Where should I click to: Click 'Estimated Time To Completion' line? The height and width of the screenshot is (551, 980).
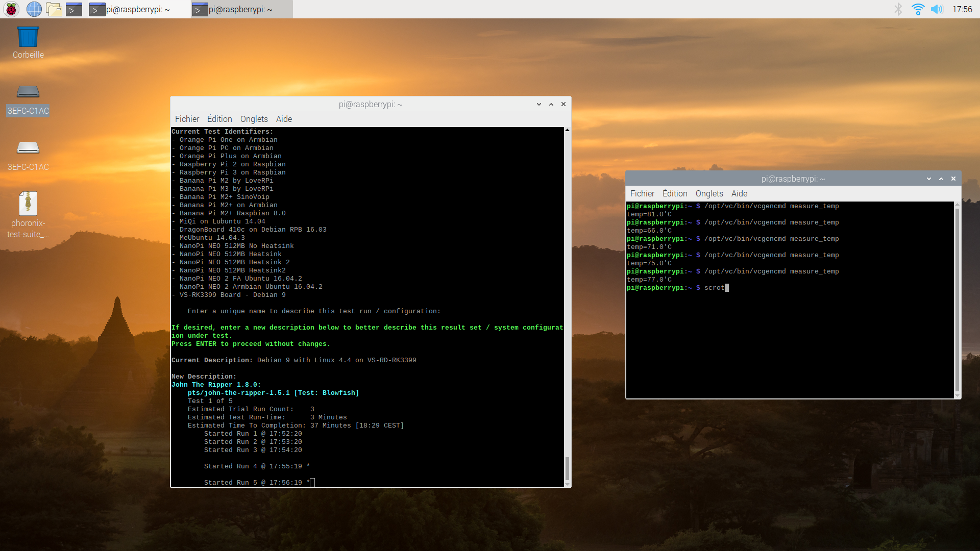(296, 425)
